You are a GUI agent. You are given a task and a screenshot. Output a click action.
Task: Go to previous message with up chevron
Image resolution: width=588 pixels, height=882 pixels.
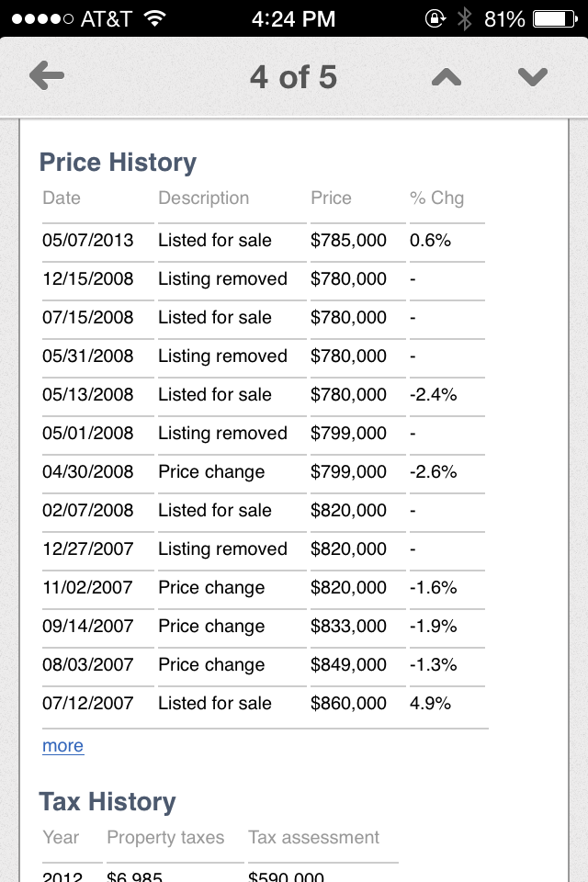[447, 77]
